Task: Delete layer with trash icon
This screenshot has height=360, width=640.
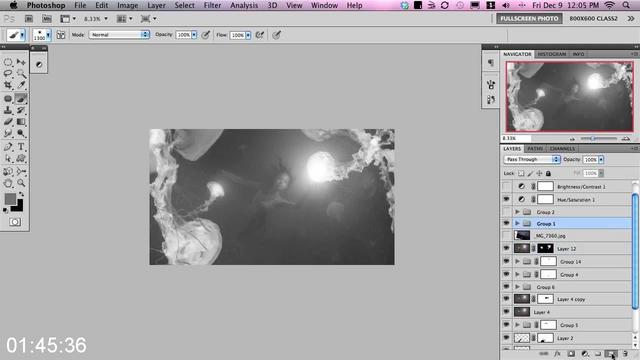Action: [625, 354]
